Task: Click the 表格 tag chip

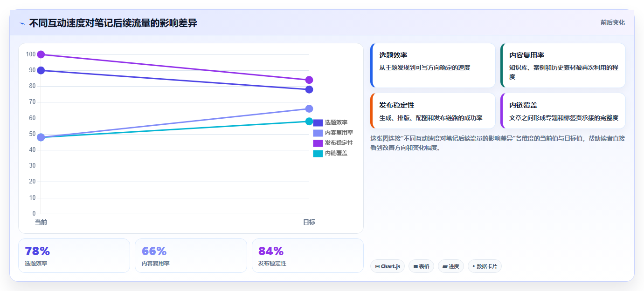Action: [421, 266]
